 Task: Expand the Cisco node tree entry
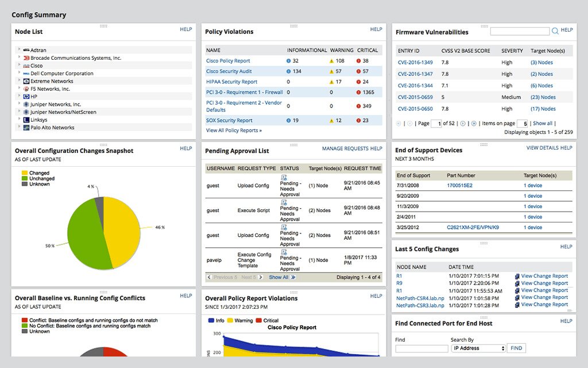coord(19,66)
